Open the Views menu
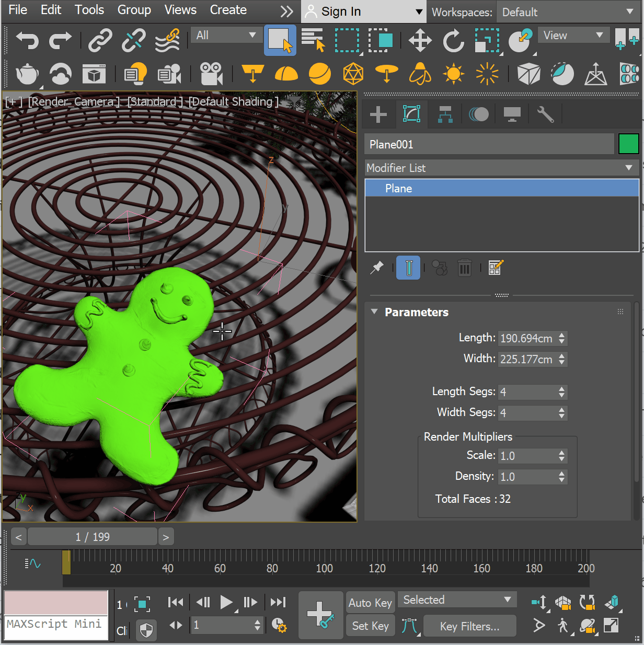The height and width of the screenshot is (645, 644). [x=180, y=10]
